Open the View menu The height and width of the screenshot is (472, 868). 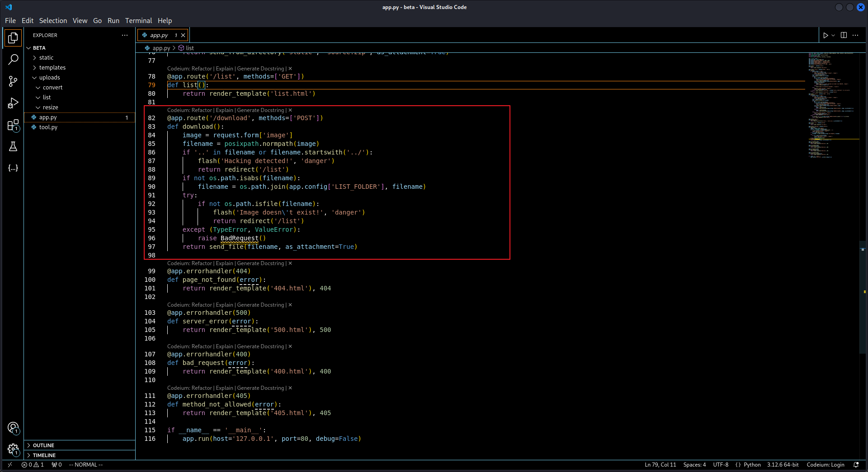click(80, 21)
